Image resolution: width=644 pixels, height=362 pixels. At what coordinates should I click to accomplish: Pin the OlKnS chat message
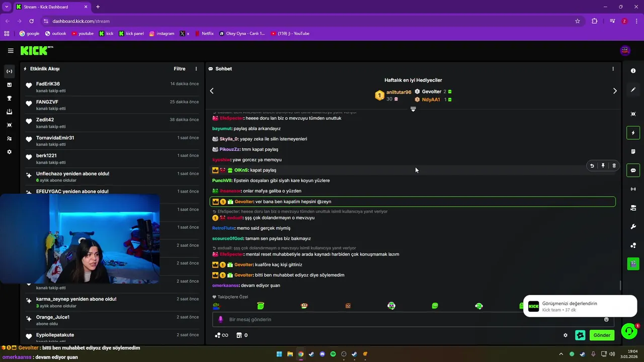tap(603, 166)
